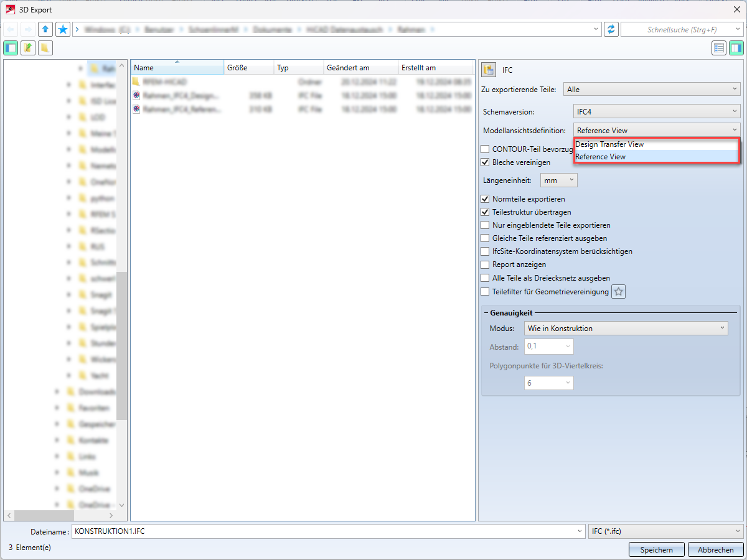This screenshot has height=560, width=747.
Task: Enable Report anzeigen option
Action: [x=484, y=264]
